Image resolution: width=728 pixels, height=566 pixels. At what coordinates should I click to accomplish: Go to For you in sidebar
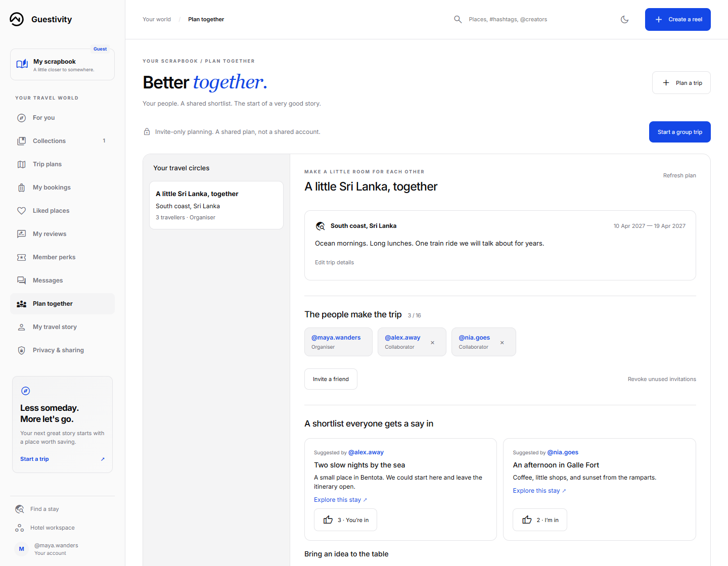tap(62, 118)
